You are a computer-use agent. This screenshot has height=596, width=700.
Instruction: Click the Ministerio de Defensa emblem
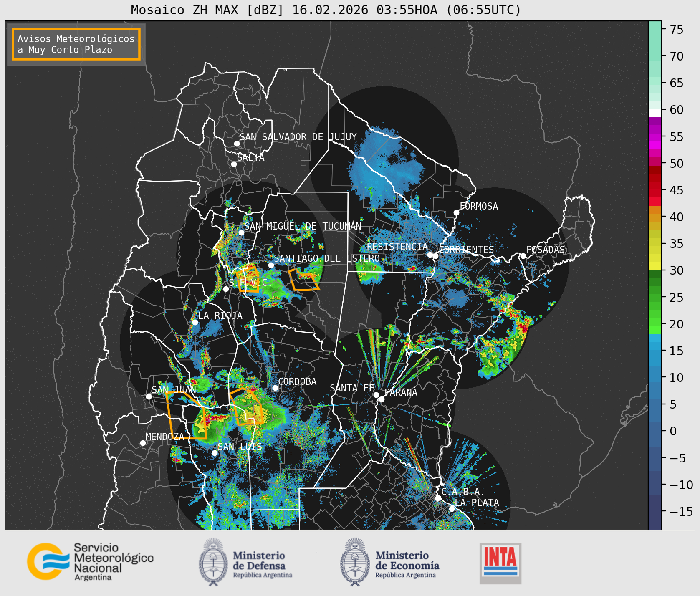pos(214,562)
